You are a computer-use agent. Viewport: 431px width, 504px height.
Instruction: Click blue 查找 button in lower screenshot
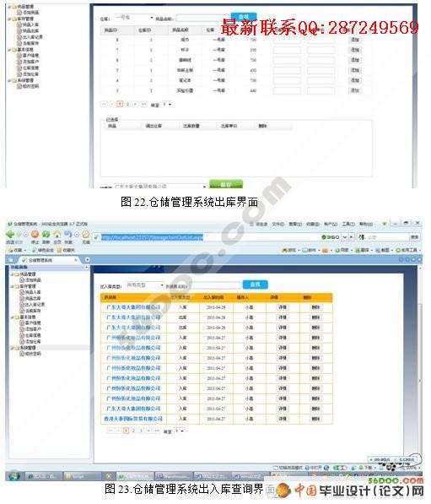pos(255,285)
